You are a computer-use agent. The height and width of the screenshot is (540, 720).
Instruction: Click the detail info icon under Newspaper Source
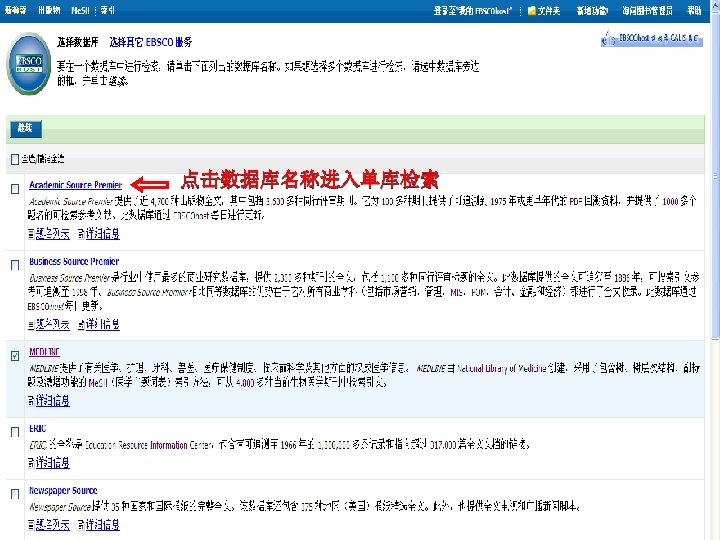point(81,525)
